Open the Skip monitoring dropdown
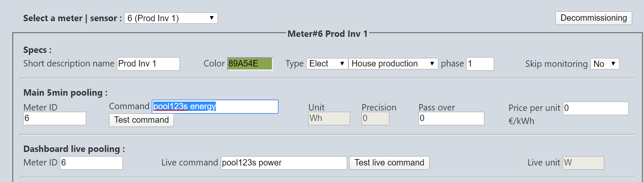The height and width of the screenshot is (182, 644). (x=605, y=64)
